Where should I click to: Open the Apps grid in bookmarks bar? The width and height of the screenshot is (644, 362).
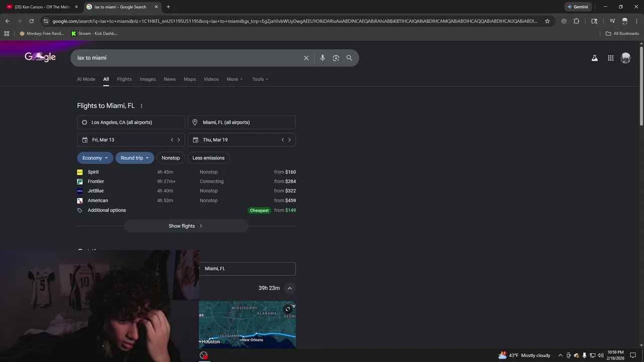click(x=7, y=34)
